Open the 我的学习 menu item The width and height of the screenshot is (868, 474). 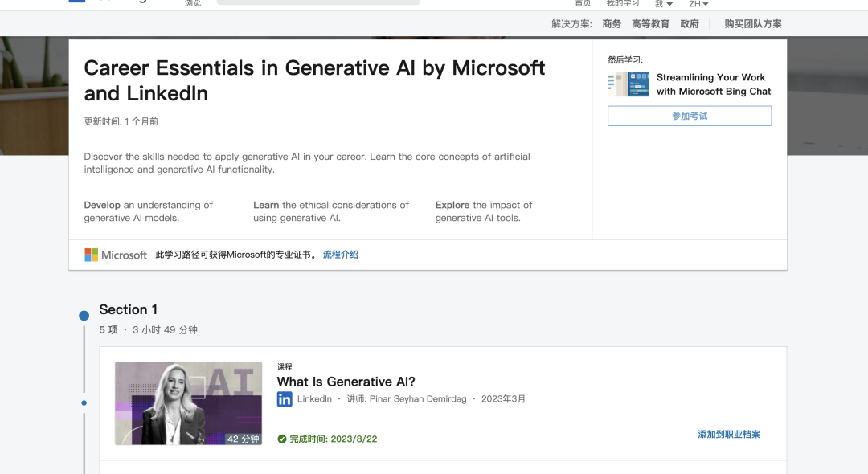click(x=622, y=3)
